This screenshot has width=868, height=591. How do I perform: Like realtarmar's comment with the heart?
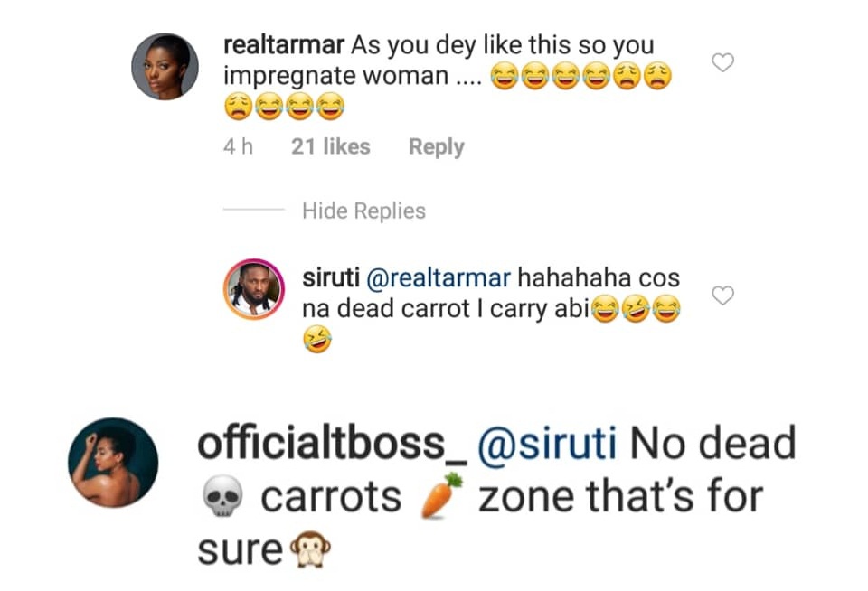722,62
